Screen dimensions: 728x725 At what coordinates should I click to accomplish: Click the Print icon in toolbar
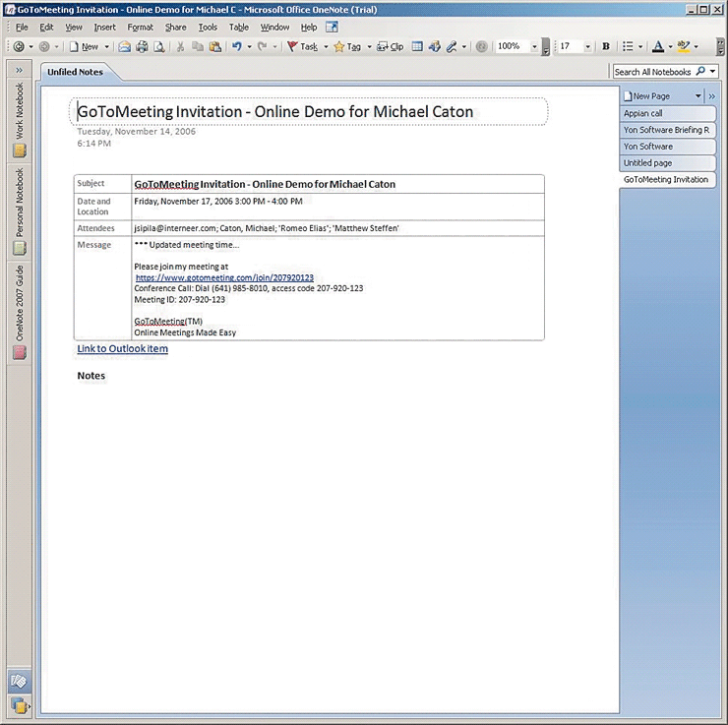coord(142,46)
